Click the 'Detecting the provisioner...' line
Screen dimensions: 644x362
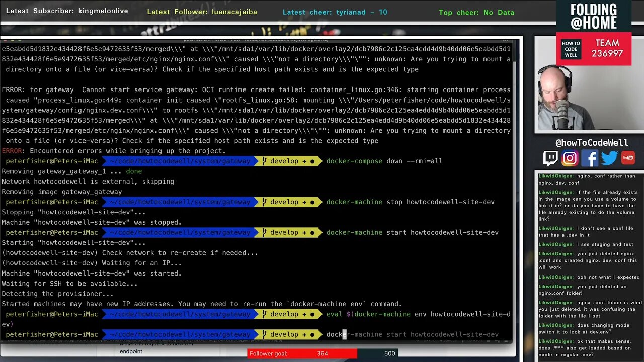coord(57,294)
